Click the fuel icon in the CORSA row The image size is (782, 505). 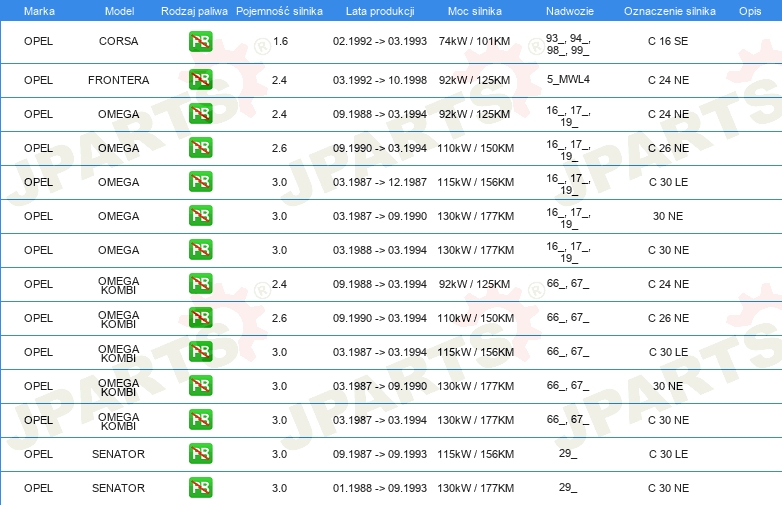pos(200,41)
